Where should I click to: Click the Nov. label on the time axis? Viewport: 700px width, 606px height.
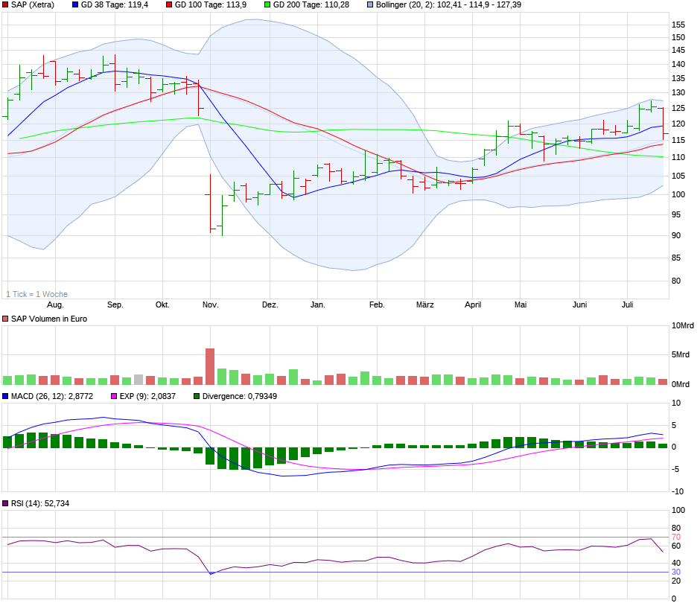pyautogui.click(x=210, y=305)
